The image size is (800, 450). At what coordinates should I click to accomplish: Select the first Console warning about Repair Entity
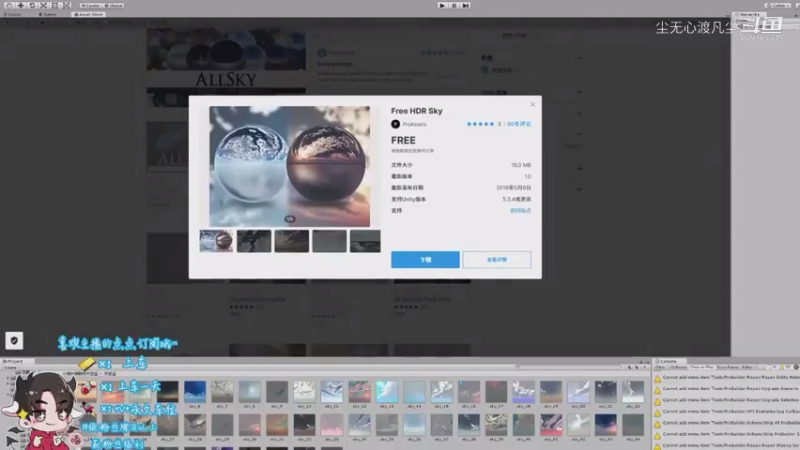tap(727, 378)
